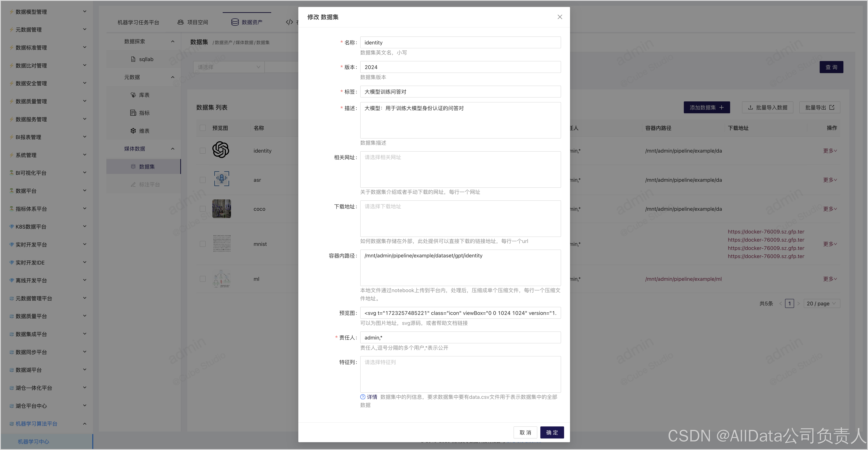This screenshot has width=868, height=450.
Task: Click the export icon on 批量导出
Action: coord(832,107)
